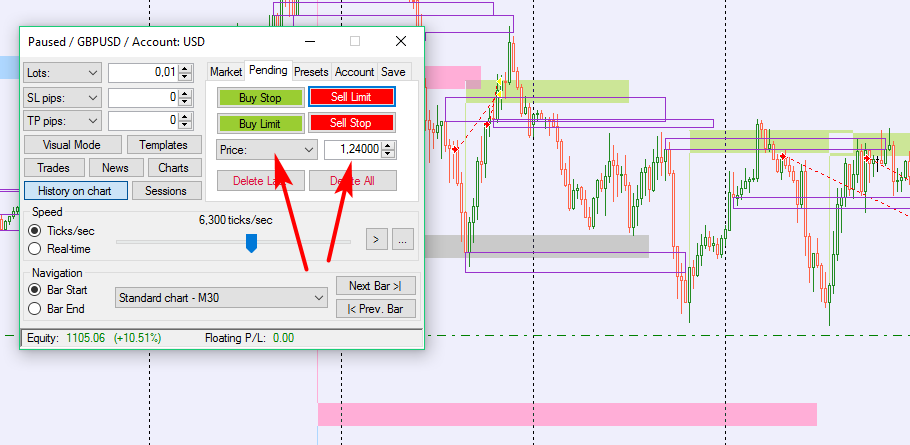Open the Trades list
This screenshot has width=910, height=445.
[x=54, y=168]
